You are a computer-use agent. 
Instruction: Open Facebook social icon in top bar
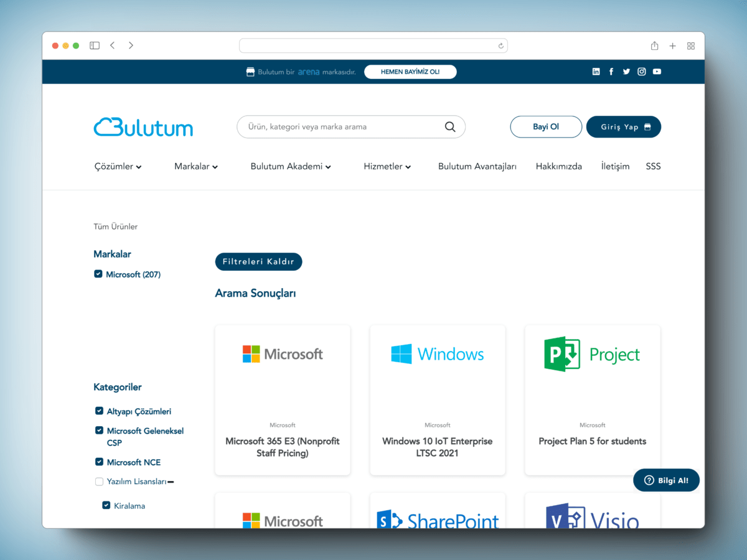click(611, 72)
